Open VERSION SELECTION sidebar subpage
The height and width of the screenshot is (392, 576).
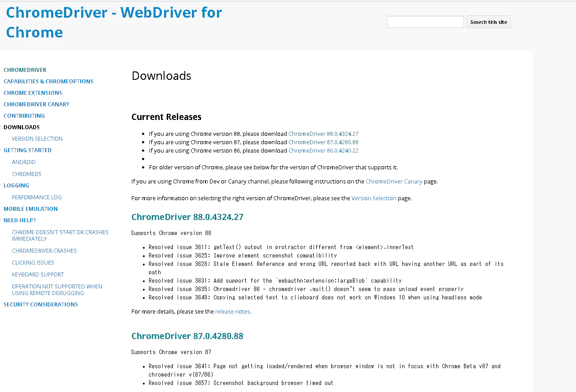tap(37, 138)
